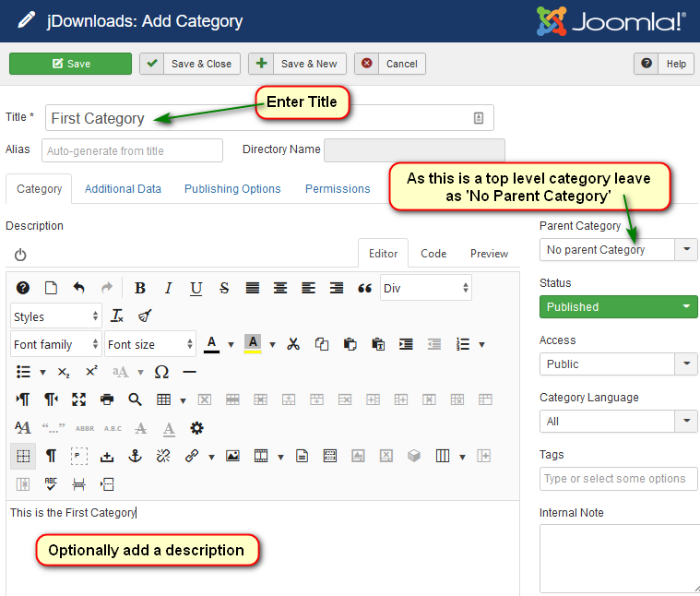Align text center in editor

(280, 288)
